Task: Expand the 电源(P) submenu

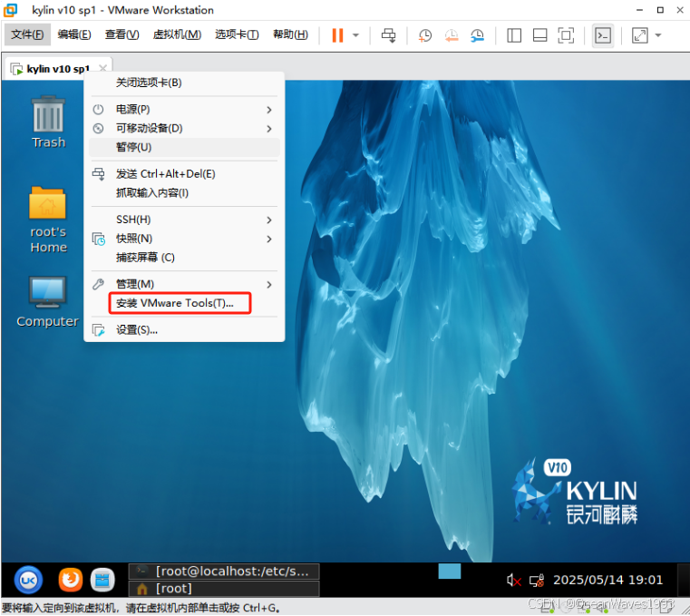Action: pos(184,109)
